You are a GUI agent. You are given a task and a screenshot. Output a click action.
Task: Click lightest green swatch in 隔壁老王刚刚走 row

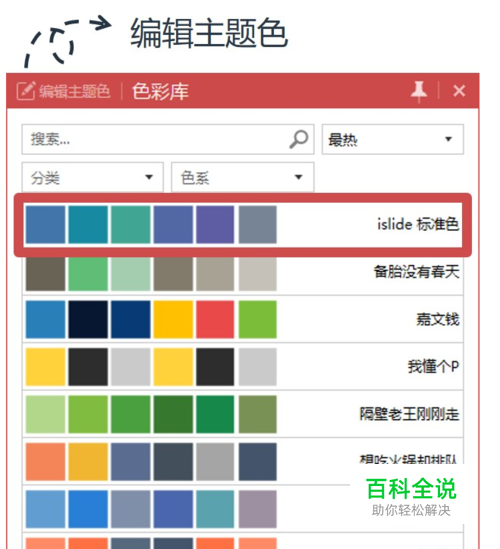click(46, 414)
